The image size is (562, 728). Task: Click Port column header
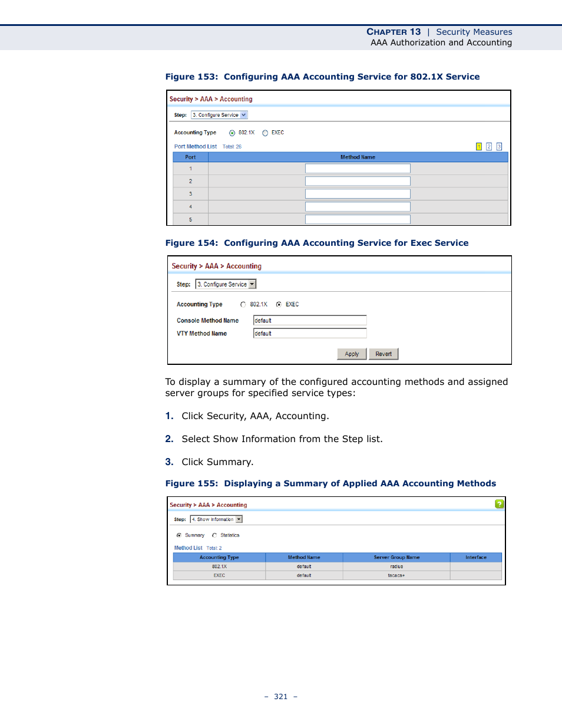(x=190, y=157)
